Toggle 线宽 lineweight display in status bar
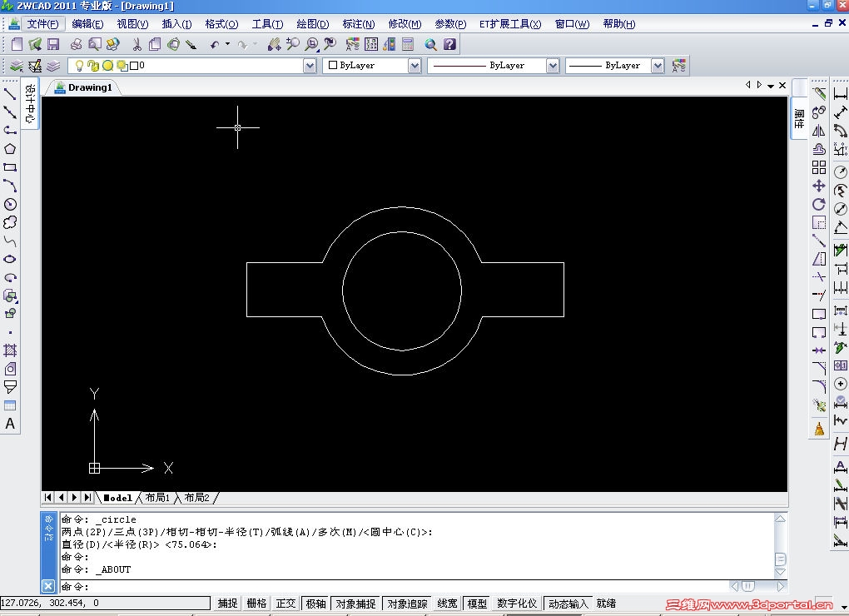 (447, 603)
